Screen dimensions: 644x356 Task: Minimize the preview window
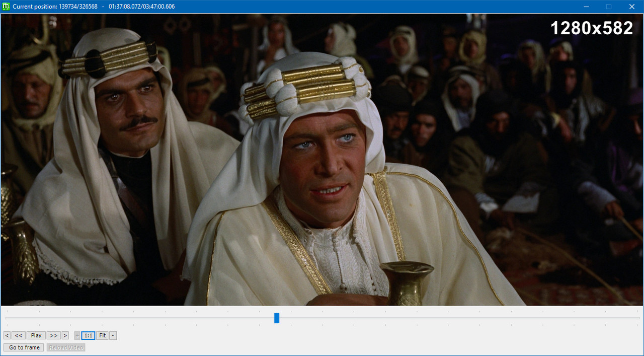[x=586, y=7]
